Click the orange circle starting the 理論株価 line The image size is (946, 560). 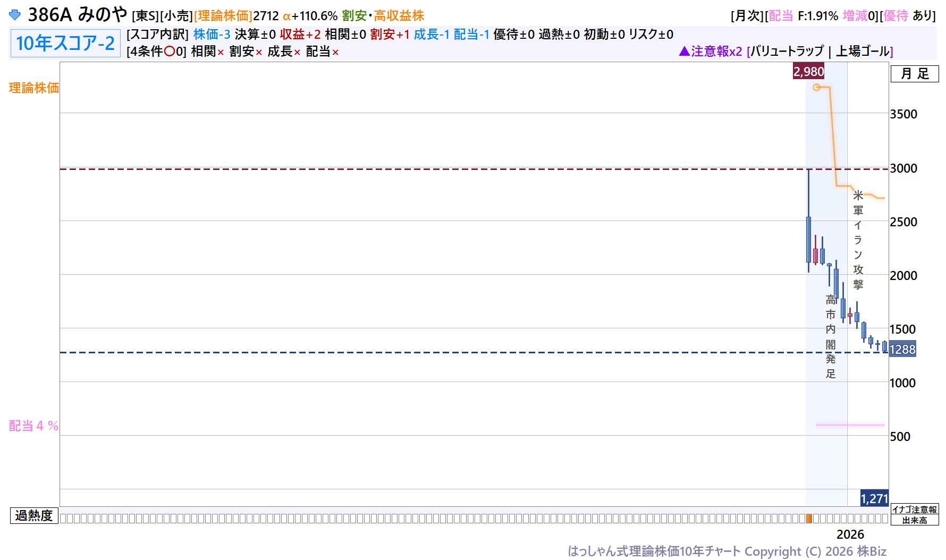[816, 87]
